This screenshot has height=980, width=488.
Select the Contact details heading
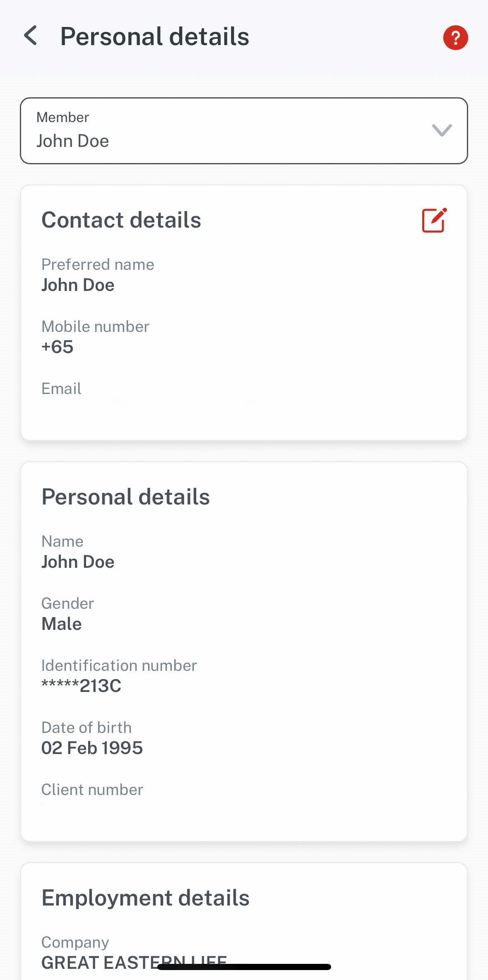click(121, 220)
